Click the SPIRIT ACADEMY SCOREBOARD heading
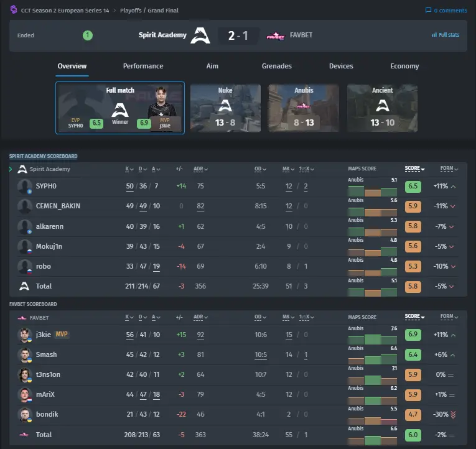476x449 pixels. 43,156
